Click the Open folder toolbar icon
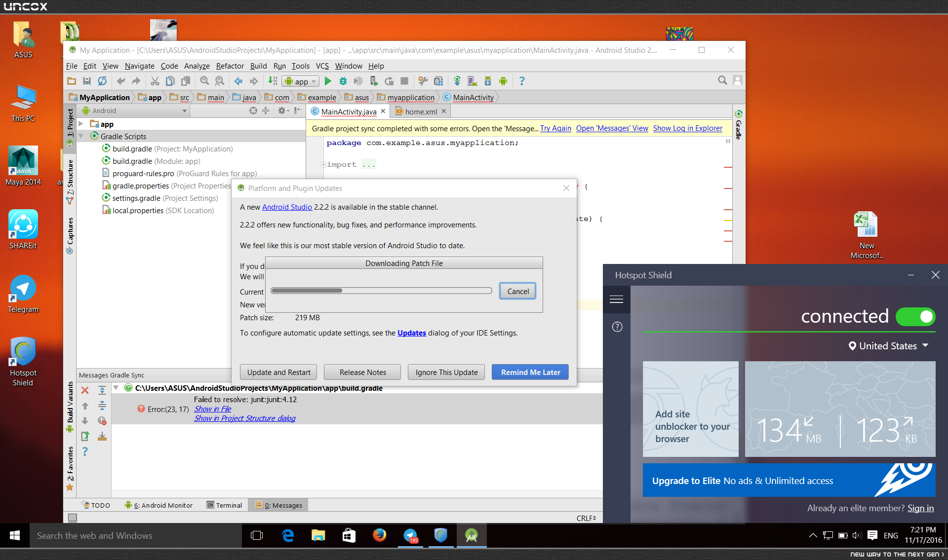Viewport: 948px width, 560px height. (72, 81)
